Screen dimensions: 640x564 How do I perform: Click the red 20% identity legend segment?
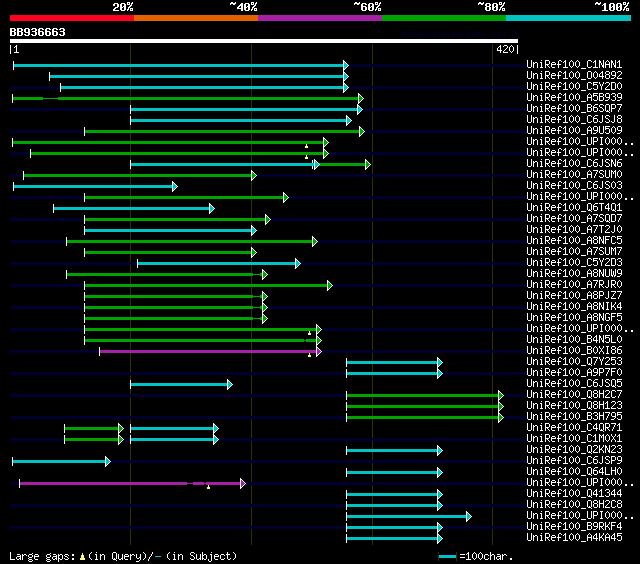coord(72,18)
